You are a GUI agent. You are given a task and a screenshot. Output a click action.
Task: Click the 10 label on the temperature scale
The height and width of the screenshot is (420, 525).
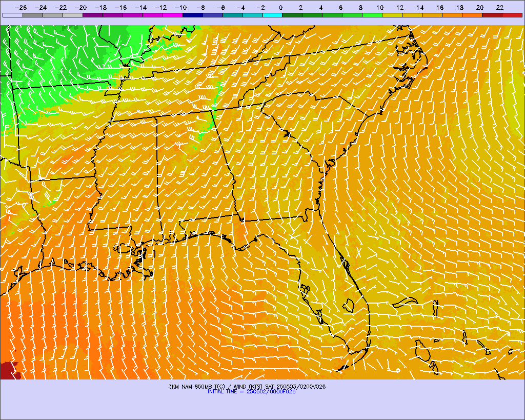pyautogui.click(x=380, y=8)
